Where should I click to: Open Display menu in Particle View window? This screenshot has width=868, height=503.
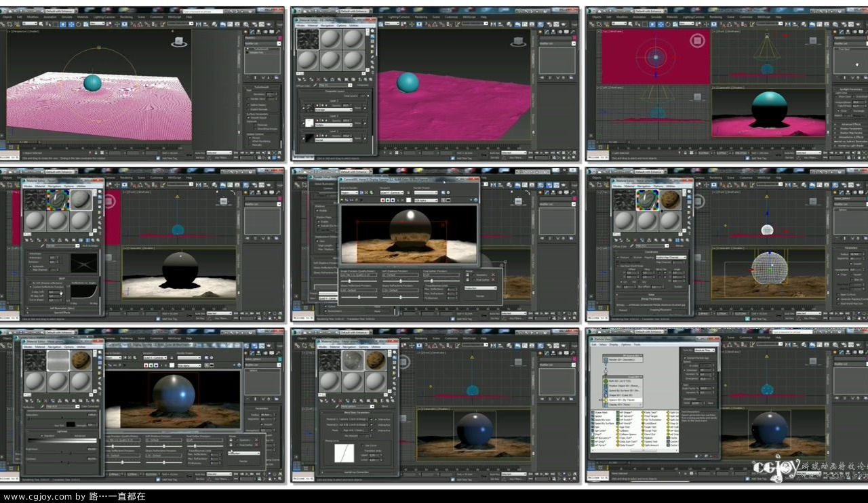click(x=614, y=344)
